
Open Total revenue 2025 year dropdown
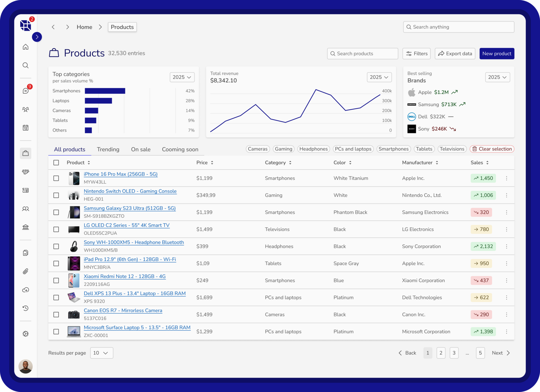(x=379, y=77)
